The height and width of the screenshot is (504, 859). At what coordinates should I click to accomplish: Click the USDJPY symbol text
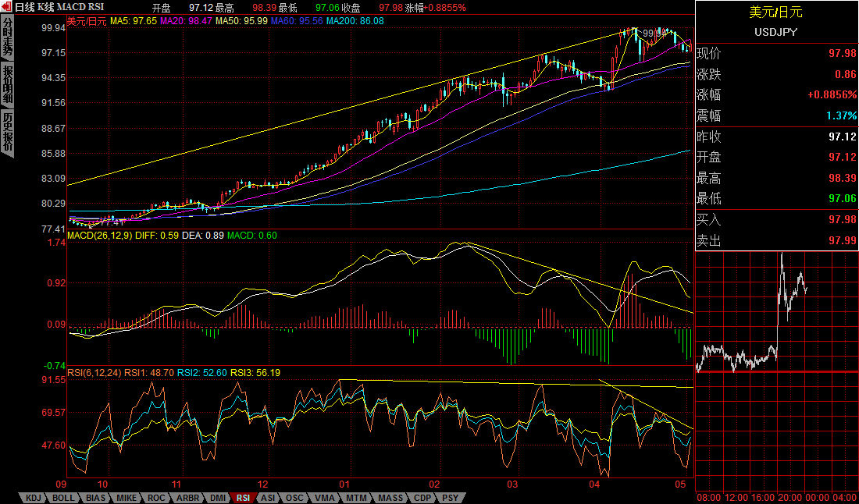coord(775,32)
